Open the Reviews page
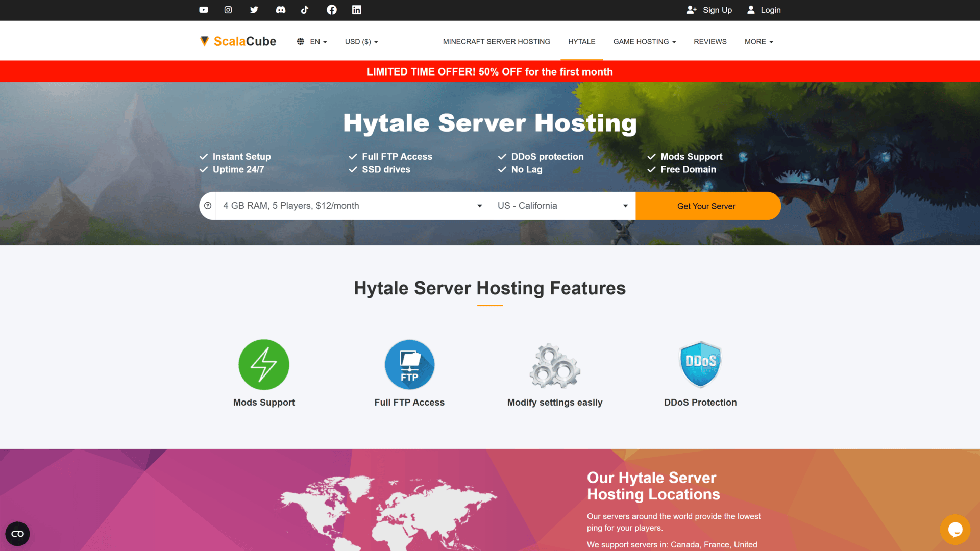Viewport: 980px width, 551px height. click(x=710, y=42)
